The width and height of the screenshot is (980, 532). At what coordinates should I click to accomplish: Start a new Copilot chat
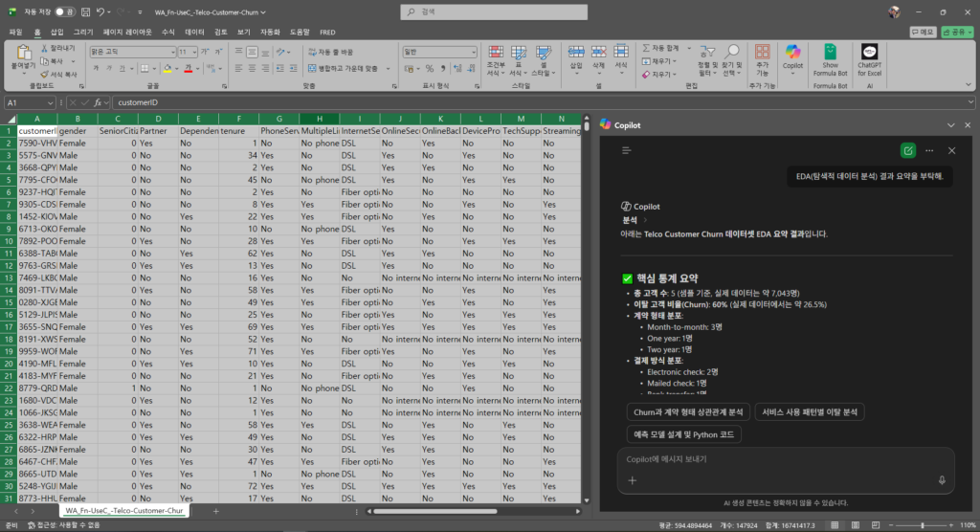(x=907, y=150)
